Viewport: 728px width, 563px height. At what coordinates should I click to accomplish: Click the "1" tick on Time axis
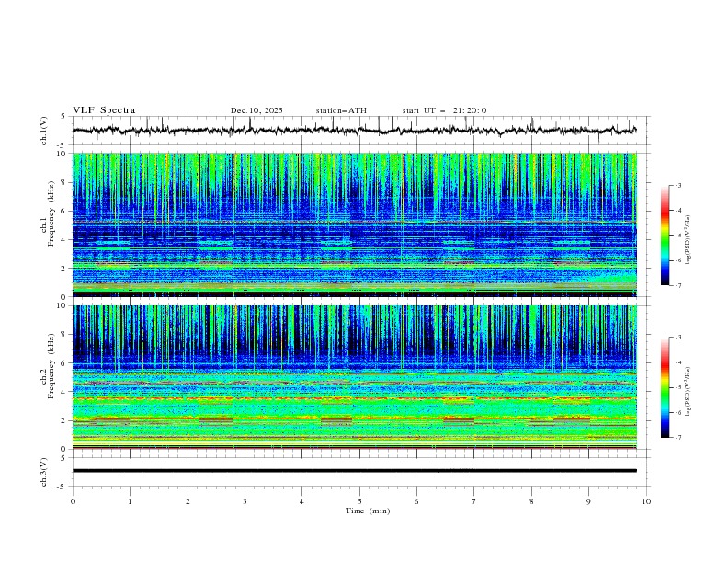click(x=131, y=501)
